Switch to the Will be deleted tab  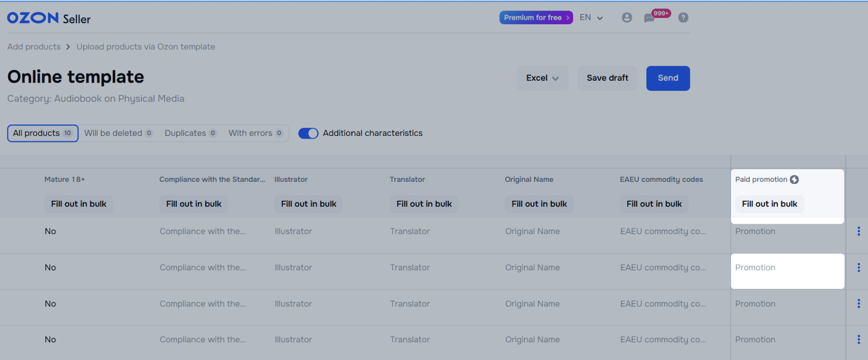[118, 133]
